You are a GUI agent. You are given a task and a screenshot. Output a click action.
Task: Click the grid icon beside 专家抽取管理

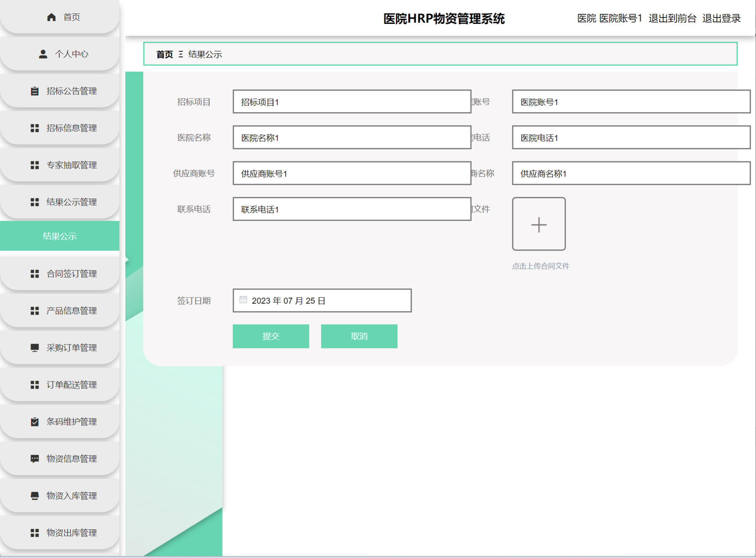click(35, 165)
